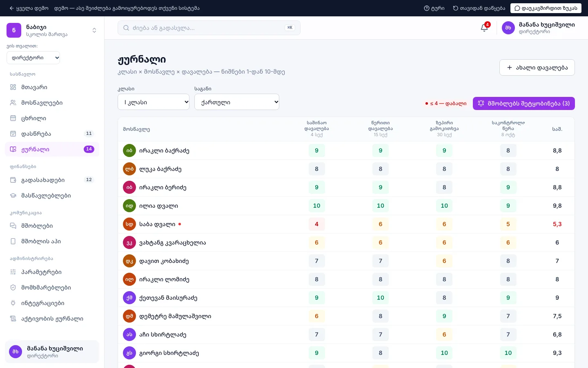Click the ზეპირი გამოკითხვა column header
Viewport: 588px width, 368px height.
[x=444, y=128]
